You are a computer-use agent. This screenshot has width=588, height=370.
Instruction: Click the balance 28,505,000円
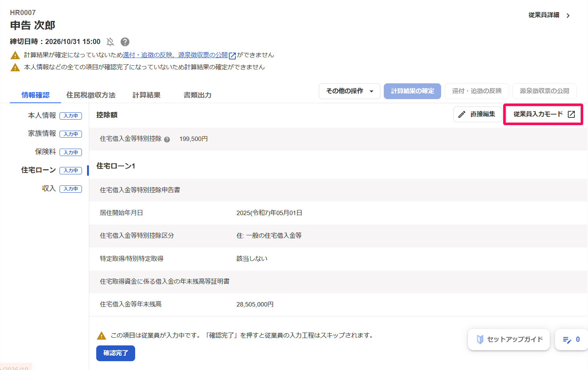(x=255, y=304)
